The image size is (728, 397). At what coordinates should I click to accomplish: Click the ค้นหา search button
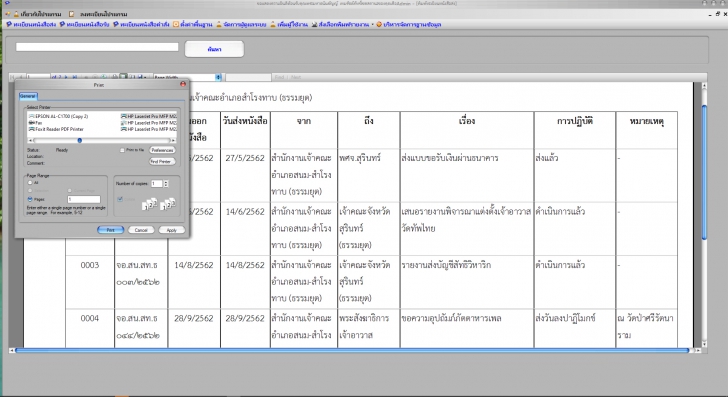coord(214,49)
